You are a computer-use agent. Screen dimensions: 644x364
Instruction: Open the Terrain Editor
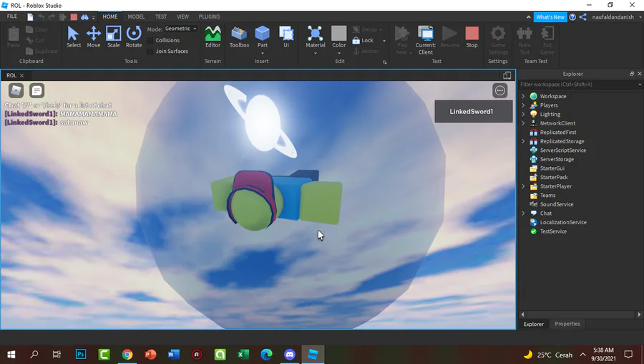(x=213, y=37)
